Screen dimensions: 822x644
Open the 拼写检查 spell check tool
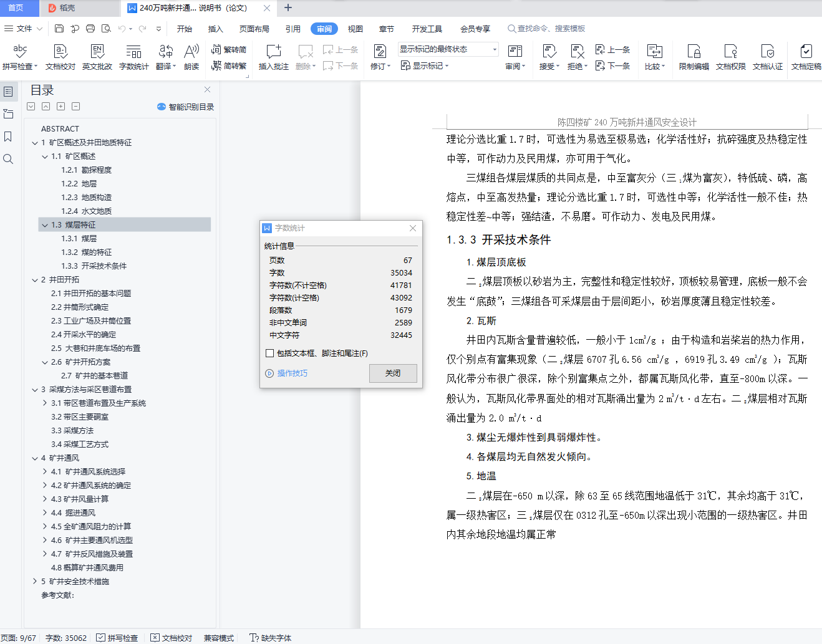pyautogui.click(x=20, y=56)
